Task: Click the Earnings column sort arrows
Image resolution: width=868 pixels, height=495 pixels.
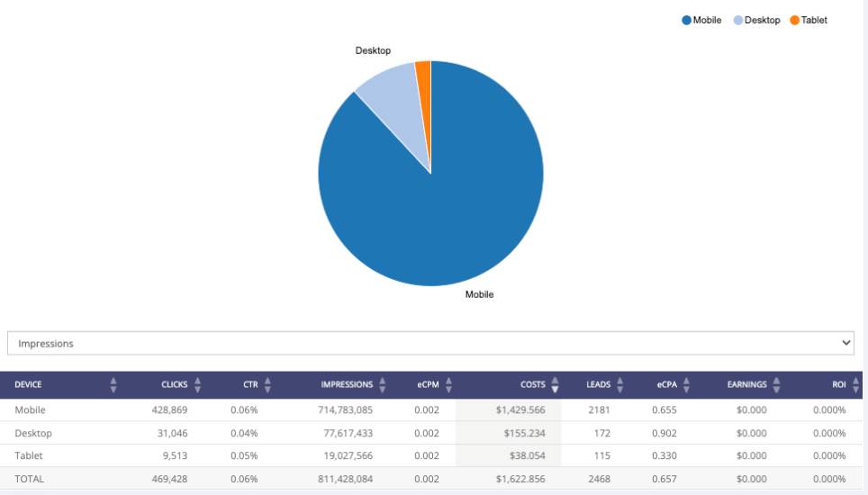Action: (776, 385)
